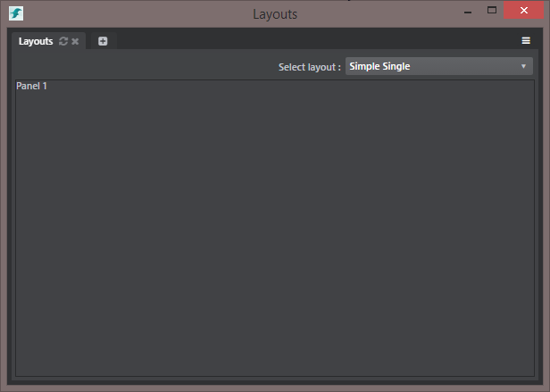Click the refresh icon on the Layouts tab
550x392 pixels.
(63, 41)
